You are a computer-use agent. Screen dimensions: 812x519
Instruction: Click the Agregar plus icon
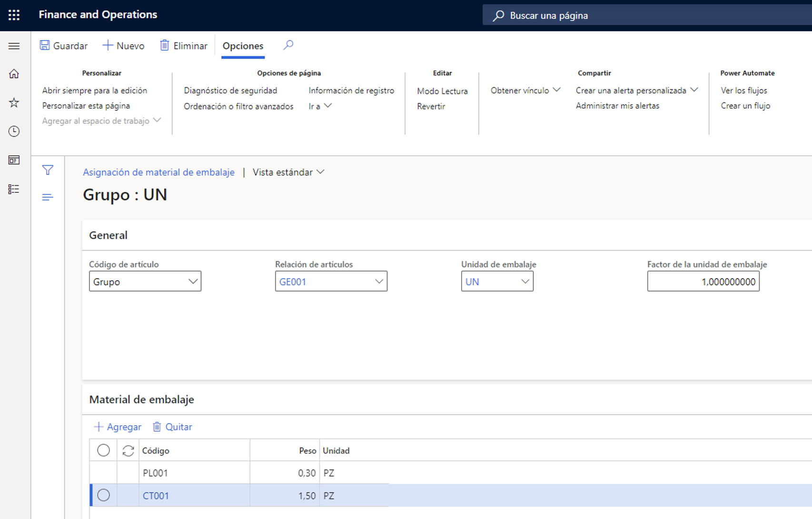tap(99, 427)
